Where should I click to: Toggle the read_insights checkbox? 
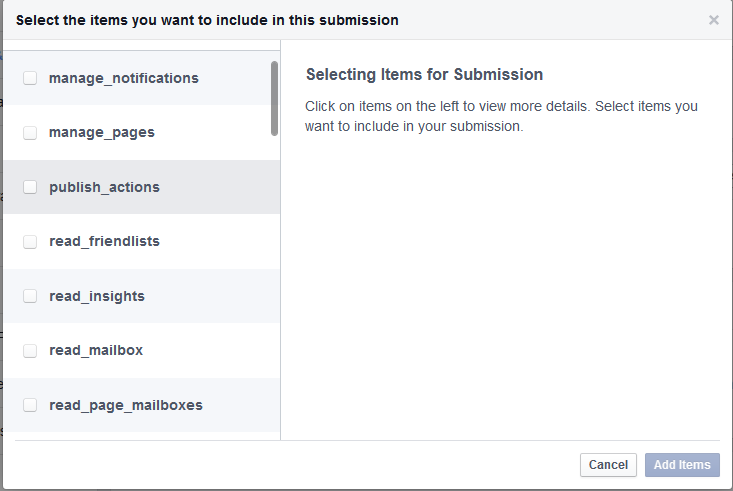click(30, 296)
